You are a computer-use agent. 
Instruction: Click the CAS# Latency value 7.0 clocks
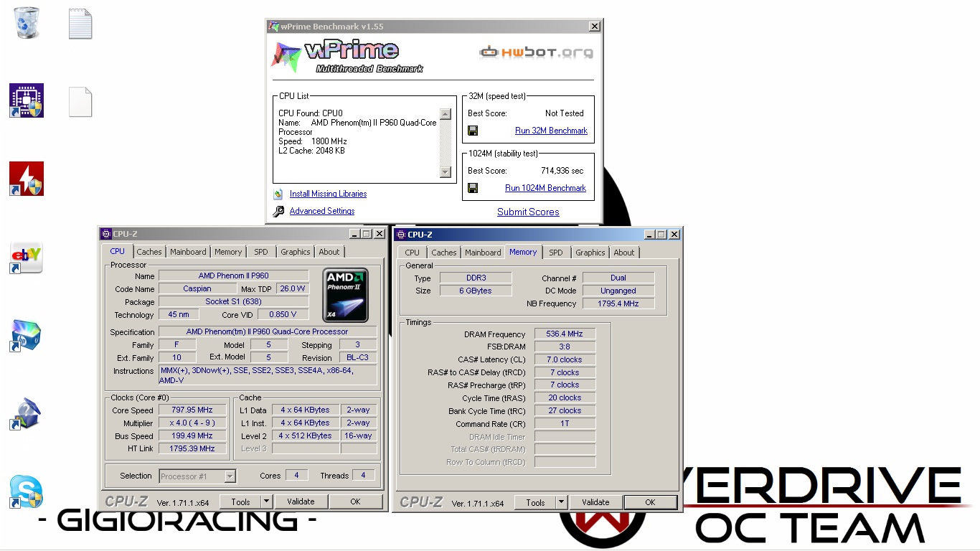(564, 359)
